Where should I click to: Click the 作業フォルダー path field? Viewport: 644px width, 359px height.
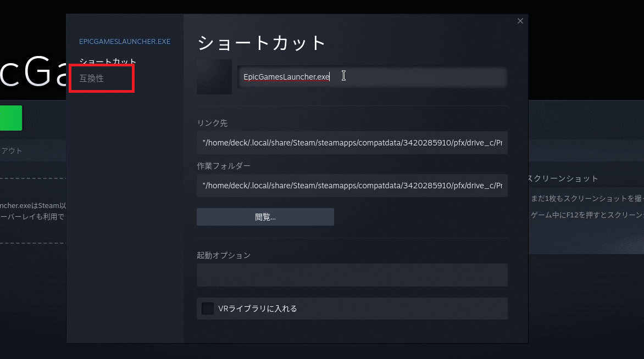coord(352,186)
